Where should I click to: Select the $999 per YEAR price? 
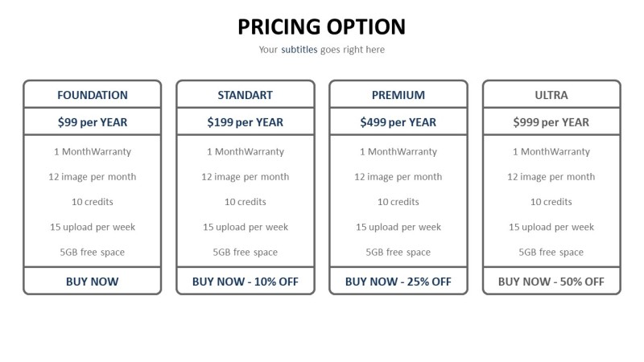(x=551, y=122)
